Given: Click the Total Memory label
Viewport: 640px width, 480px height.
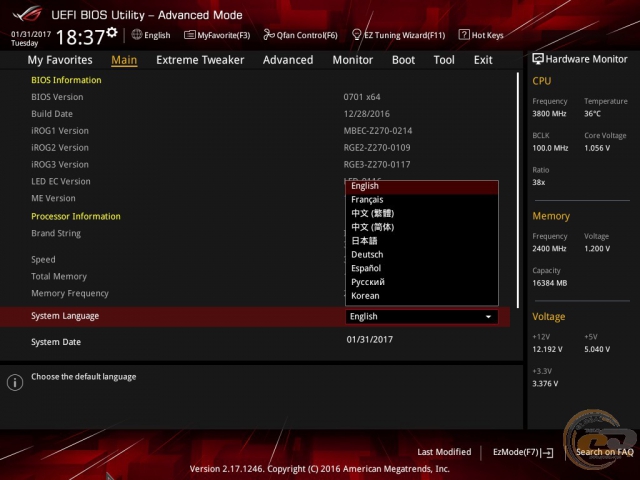Looking at the screenshot, I should pos(59,277).
